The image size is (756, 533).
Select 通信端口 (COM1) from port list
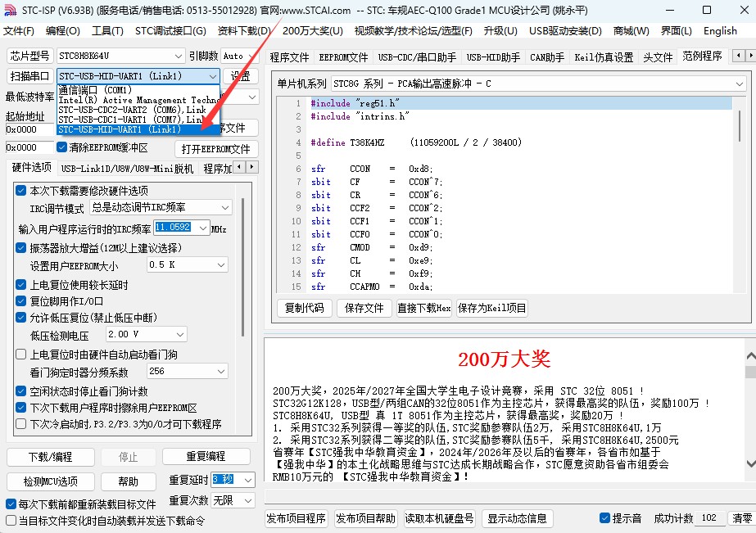138,90
